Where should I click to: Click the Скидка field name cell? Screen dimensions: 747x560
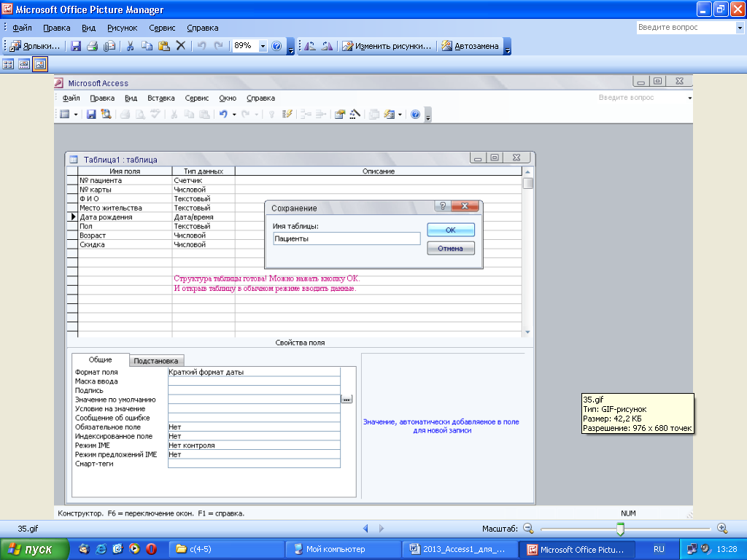(125, 244)
